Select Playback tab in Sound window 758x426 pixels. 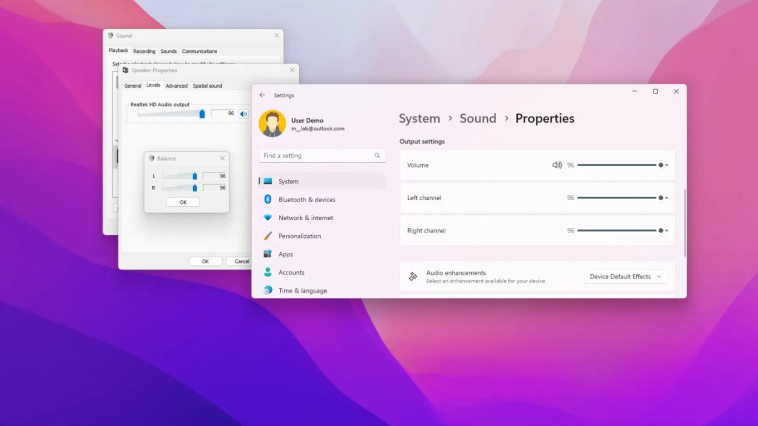pos(118,50)
